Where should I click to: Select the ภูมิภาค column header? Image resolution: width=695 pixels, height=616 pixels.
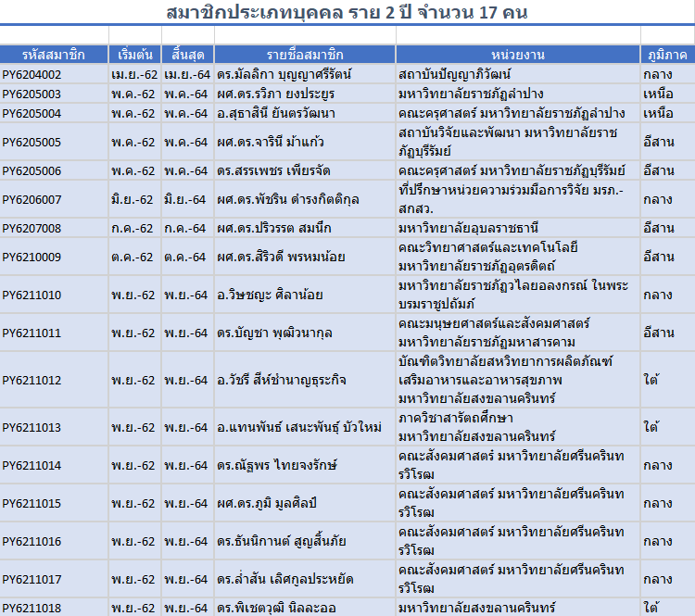click(667, 55)
